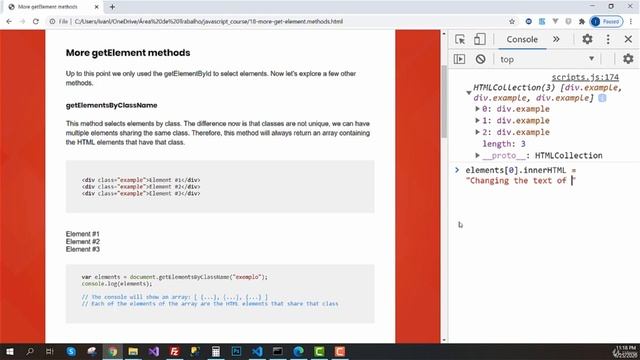The image size is (640, 360).
Task: Expand the 1: div.example entry
Action: pyautogui.click(x=477, y=120)
